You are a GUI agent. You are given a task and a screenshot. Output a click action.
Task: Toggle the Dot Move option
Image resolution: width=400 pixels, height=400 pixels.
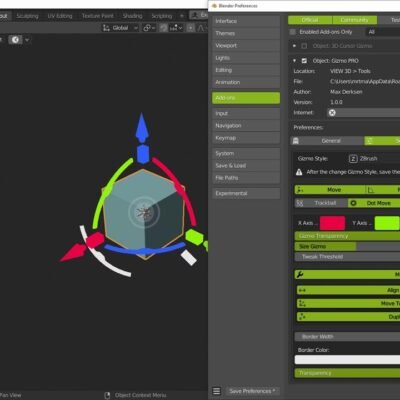coord(374,203)
